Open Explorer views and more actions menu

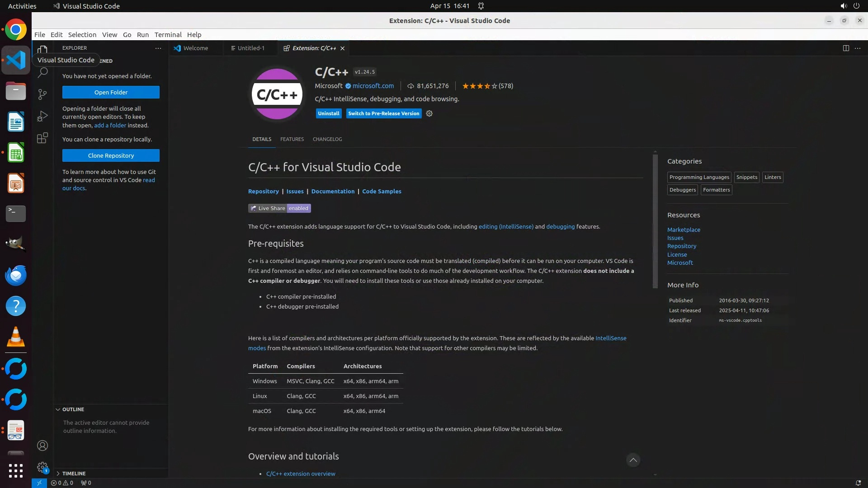click(158, 48)
